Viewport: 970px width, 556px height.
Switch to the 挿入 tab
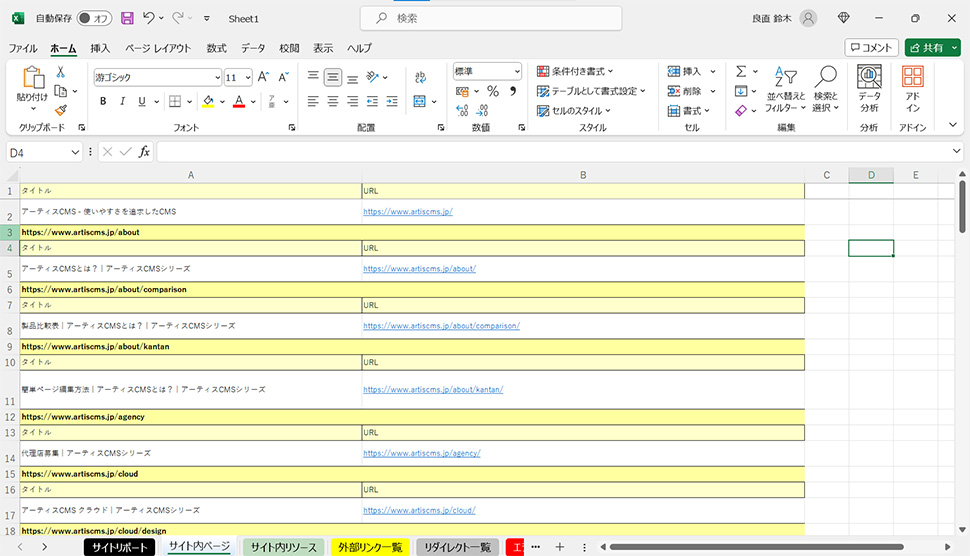click(100, 48)
